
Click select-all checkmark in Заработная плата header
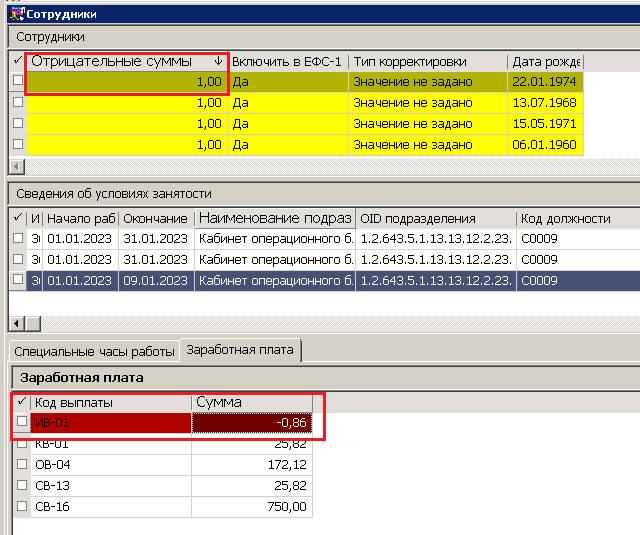point(22,402)
